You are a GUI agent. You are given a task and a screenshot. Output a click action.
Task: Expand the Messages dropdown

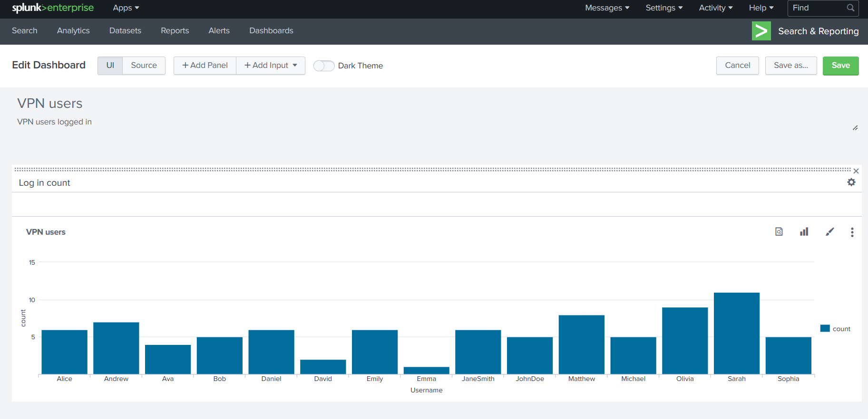pos(607,8)
